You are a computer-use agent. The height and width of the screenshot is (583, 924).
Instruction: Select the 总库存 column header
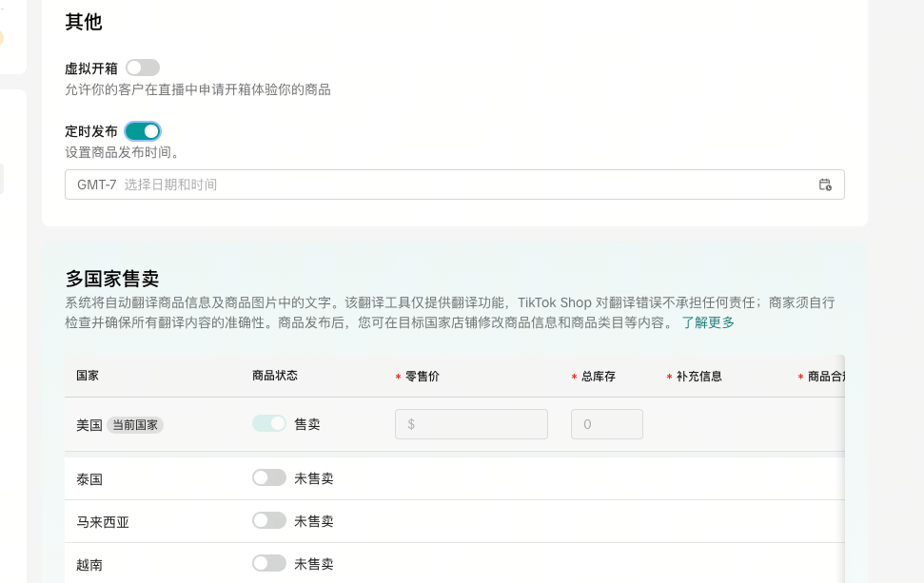pyautogui.click(x=598, y=377)
